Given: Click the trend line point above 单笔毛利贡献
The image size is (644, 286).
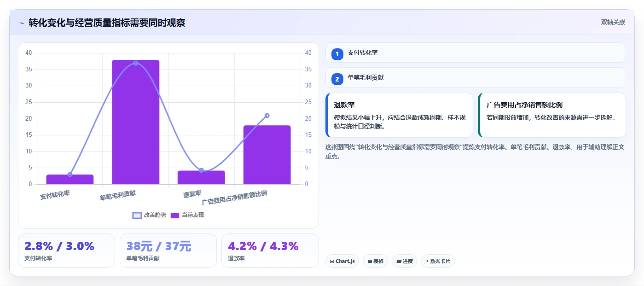Looking at the screenshot, I should pyautogui.click(x=135, y=63).
